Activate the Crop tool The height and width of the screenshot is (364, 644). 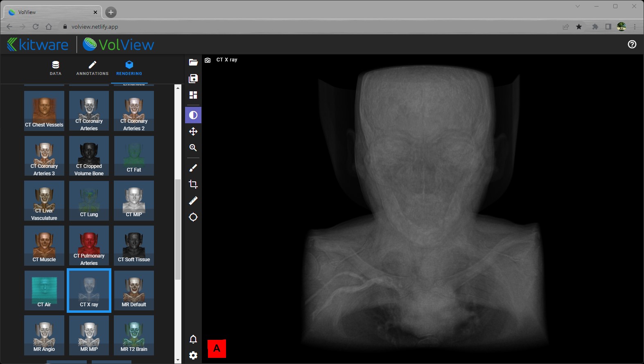coord(193,184)
